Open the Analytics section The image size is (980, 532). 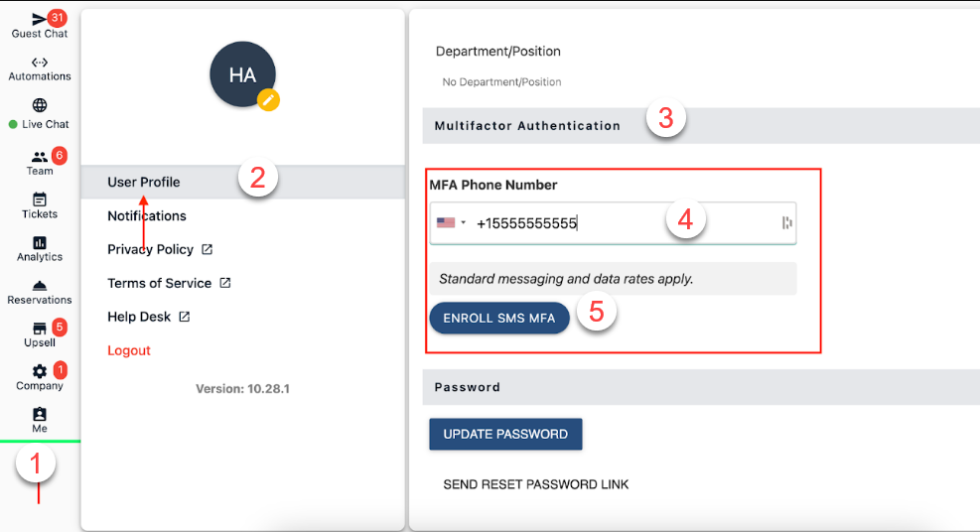click(x=40, y=249)
